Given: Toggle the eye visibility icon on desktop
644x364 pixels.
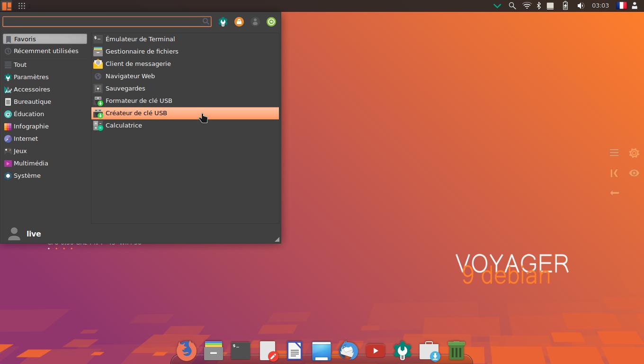Looking at the screenshot, I should tap(634, 173).
